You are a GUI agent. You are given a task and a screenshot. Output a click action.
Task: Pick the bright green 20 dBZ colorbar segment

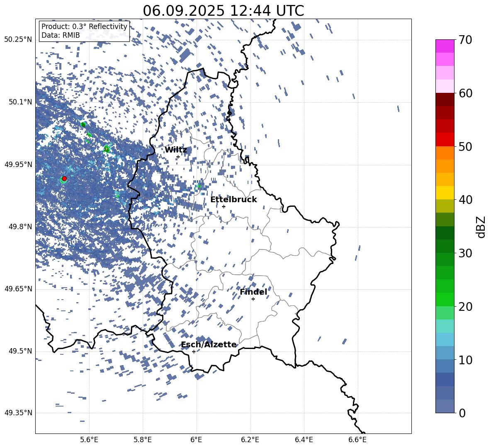(x=445, y=300)
